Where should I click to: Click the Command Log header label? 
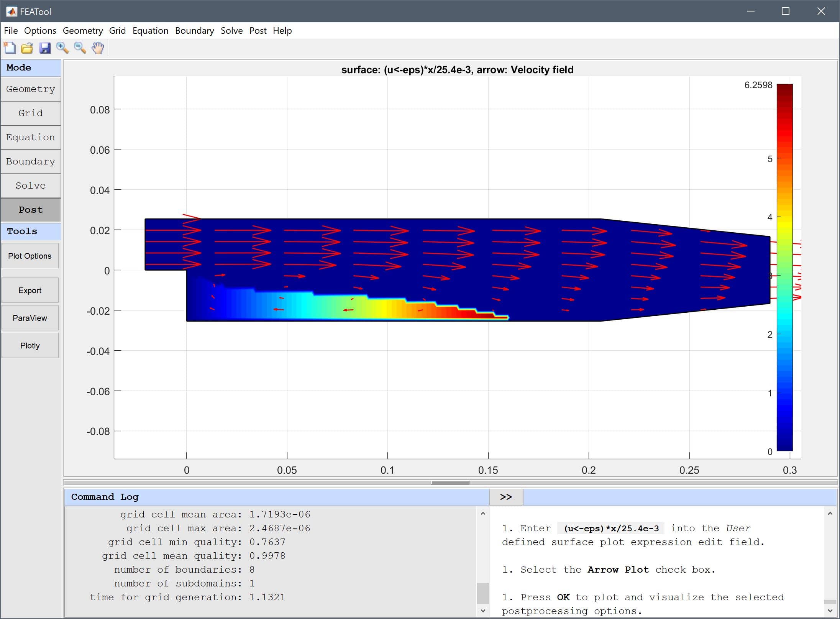point(105,497)
